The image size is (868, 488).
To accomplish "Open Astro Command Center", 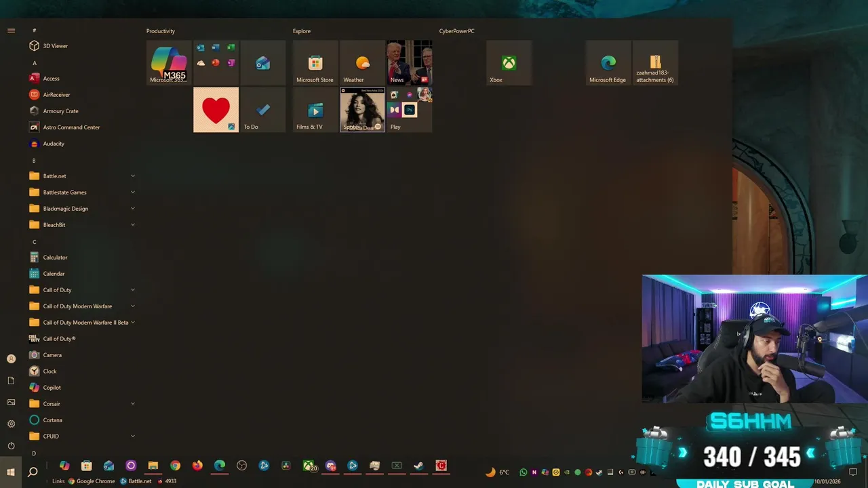I will pyautogui.click(x=83, y=127).
